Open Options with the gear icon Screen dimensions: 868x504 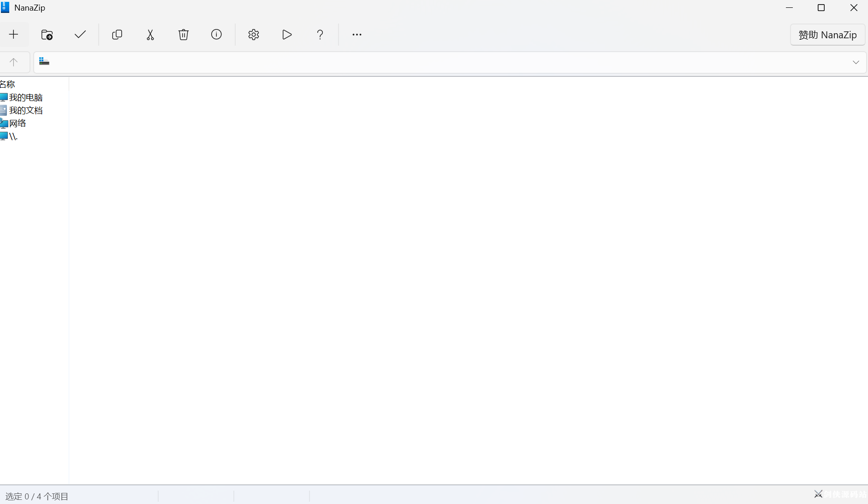click(254, 35)
